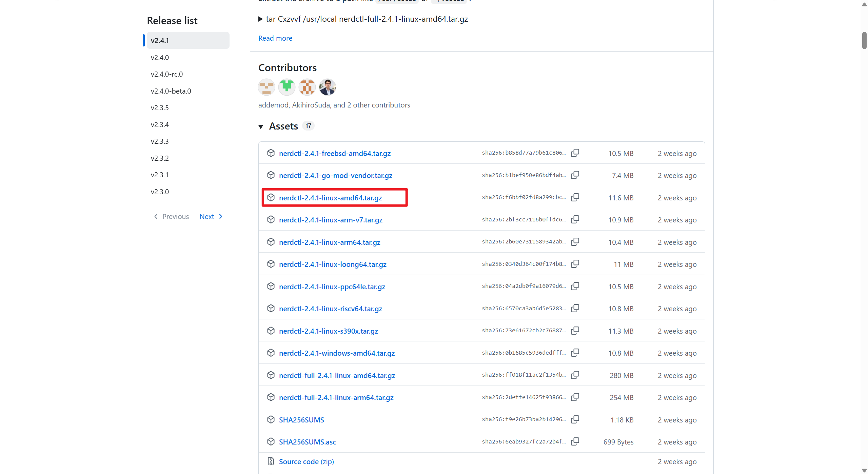
Task: Copy sha256 for nerdctl-2.4.1-linux-arm-v7.tar.gz
Action: click(x=575, y=219)
